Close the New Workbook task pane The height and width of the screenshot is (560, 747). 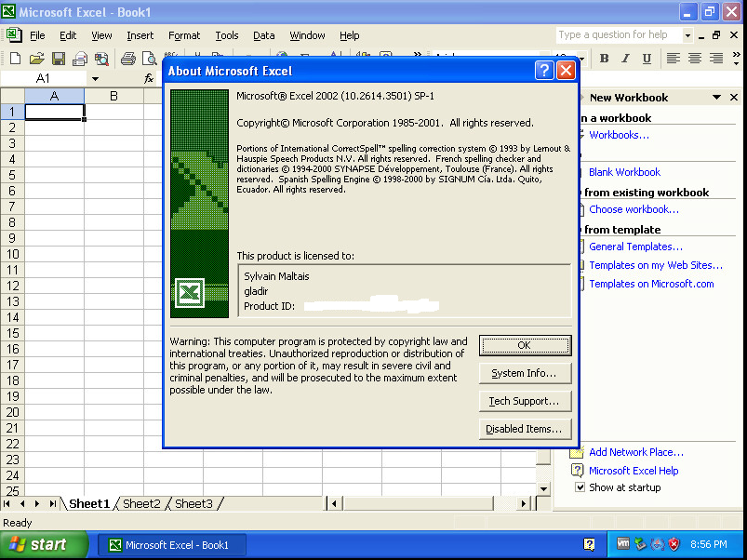(734, 97)
